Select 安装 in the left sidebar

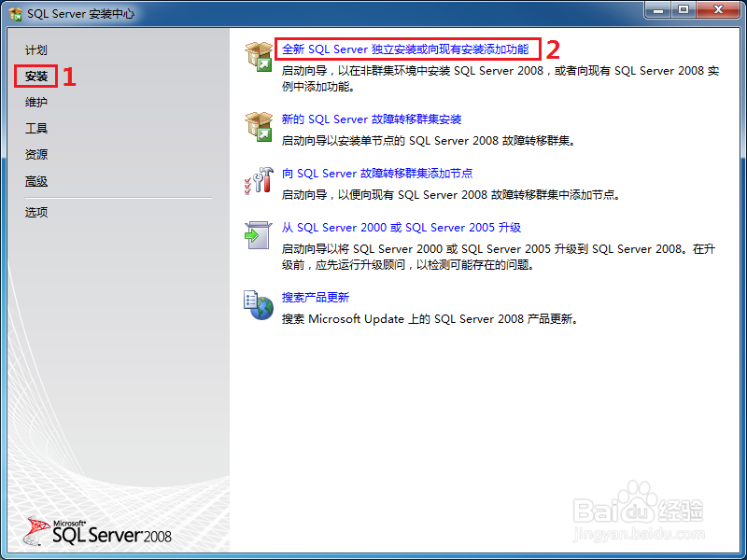(35, 76)
